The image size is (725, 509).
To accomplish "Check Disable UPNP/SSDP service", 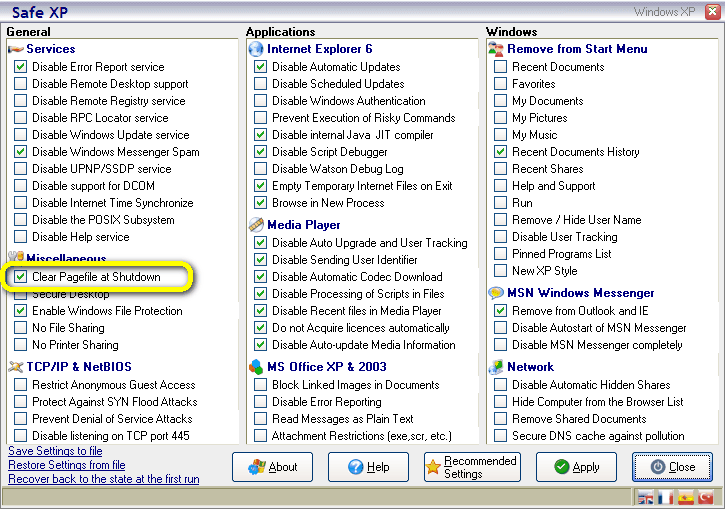I will 20,169.
